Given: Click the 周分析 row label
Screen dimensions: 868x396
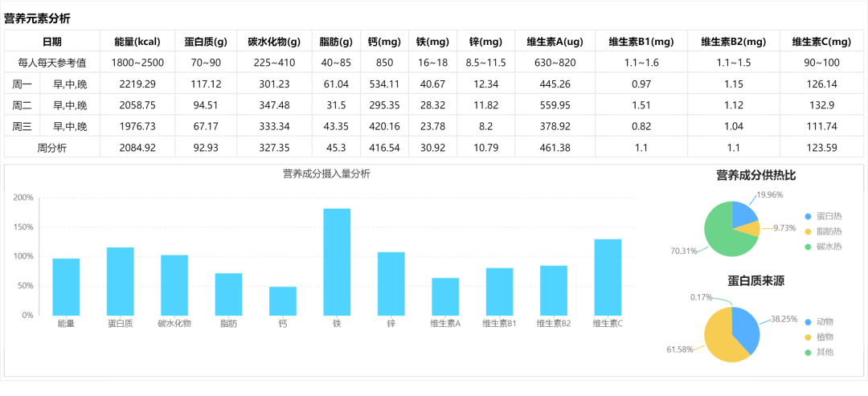Looking at the screenshot, I should click(52, 148).
